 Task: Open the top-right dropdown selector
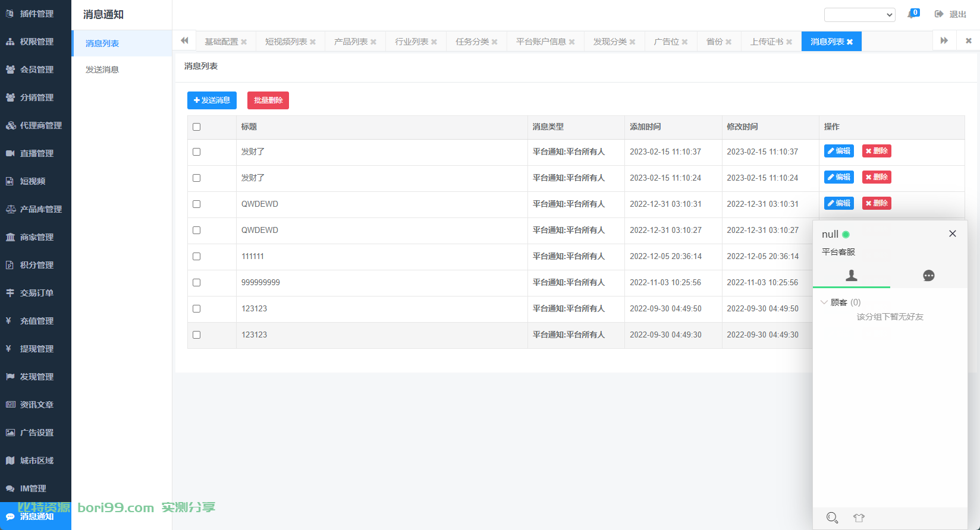tap(860, 15)
